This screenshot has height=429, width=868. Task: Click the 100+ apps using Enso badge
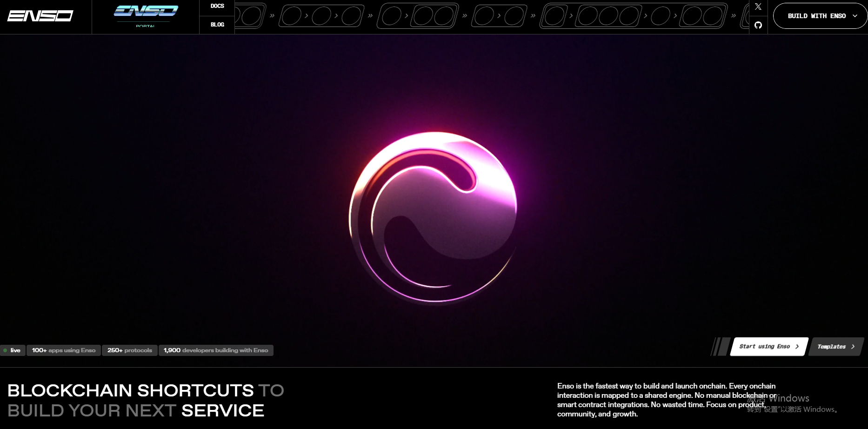64,350
